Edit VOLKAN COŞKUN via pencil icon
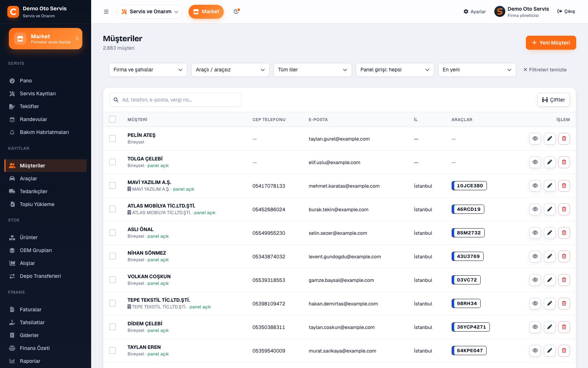The image size is (588, 368). [549, 280]
